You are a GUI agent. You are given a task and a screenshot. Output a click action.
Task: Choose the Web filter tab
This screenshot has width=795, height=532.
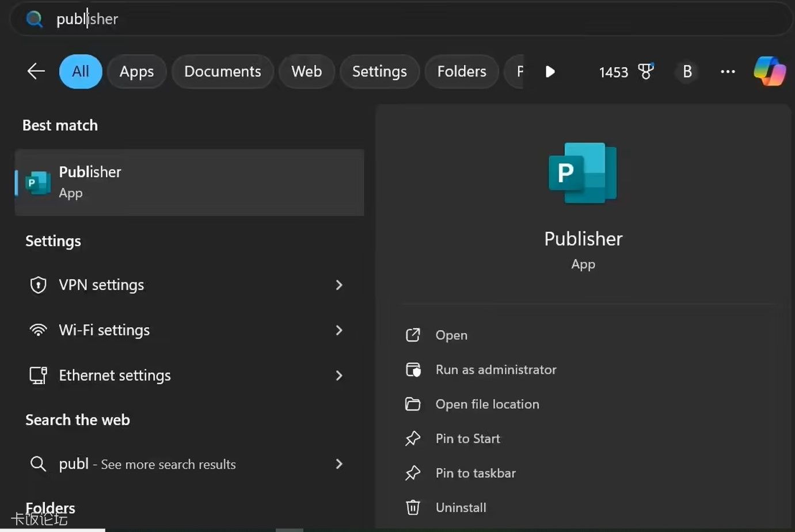click(306, 71)
